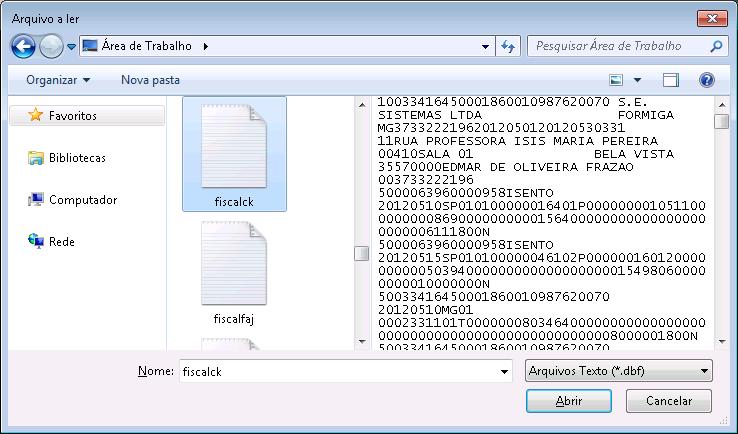The width and height of the screenshot is (738, 434).
Task: Expand the Nome filename history dropdown
Action: click(504, 371)
